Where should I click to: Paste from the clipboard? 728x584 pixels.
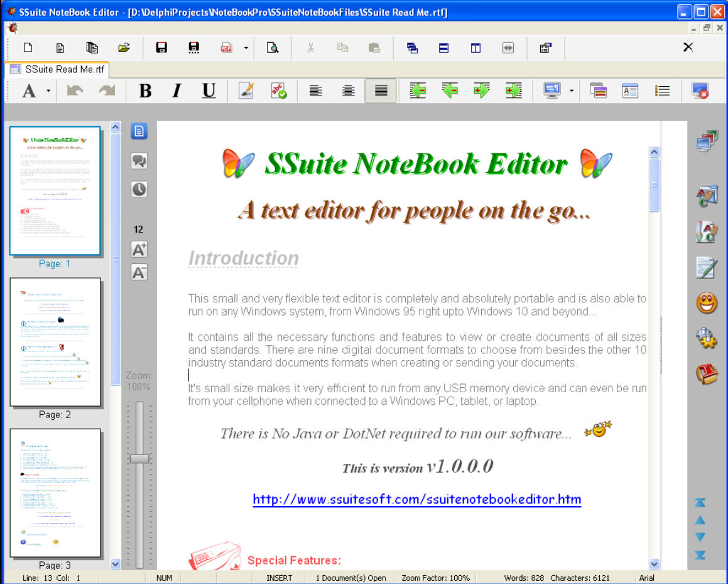[374, 47]
